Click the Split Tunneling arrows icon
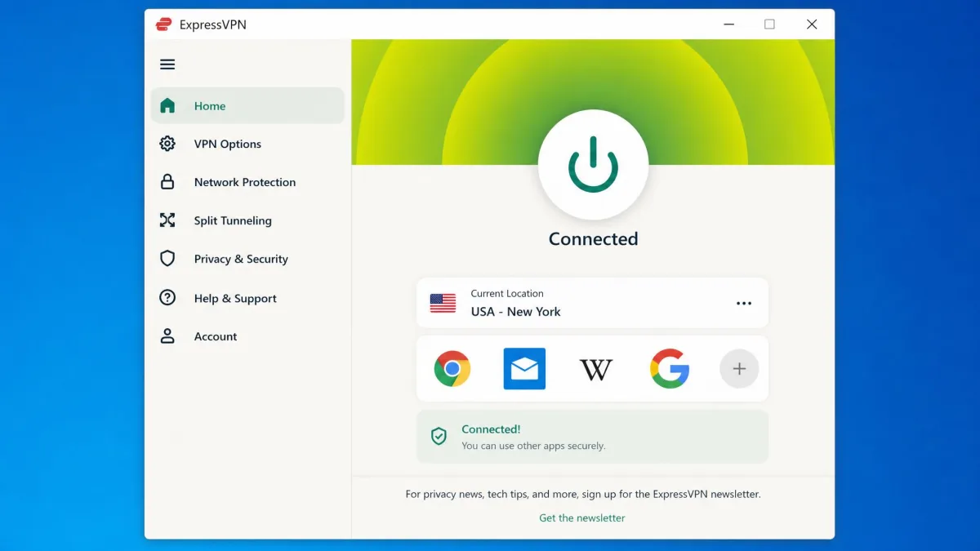Viewport: 980px width, 551px height. click(167, 220)
